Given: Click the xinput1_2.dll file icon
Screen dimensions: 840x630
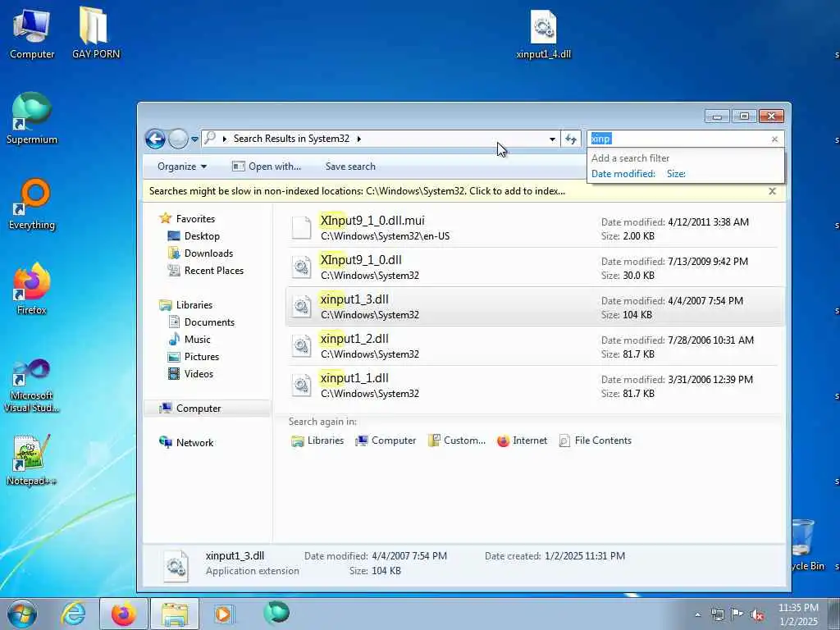Looking at the screenshot, I should (x=302, y=347).
